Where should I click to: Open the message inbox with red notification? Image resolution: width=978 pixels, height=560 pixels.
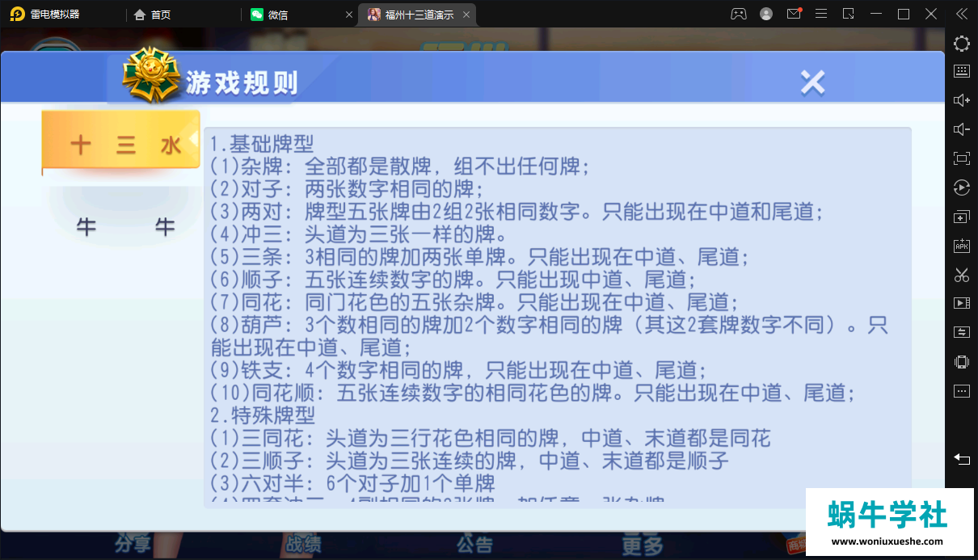tap(793, 13)
